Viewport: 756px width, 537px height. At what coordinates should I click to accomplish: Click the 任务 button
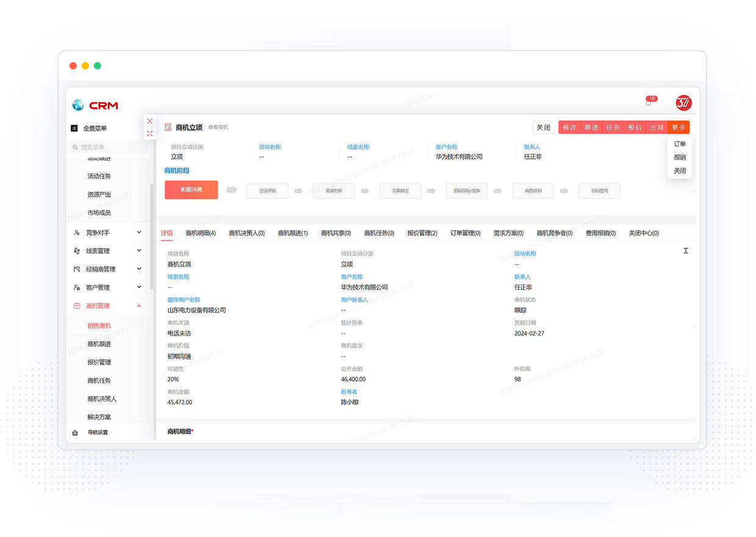click(x=613, y=128)
